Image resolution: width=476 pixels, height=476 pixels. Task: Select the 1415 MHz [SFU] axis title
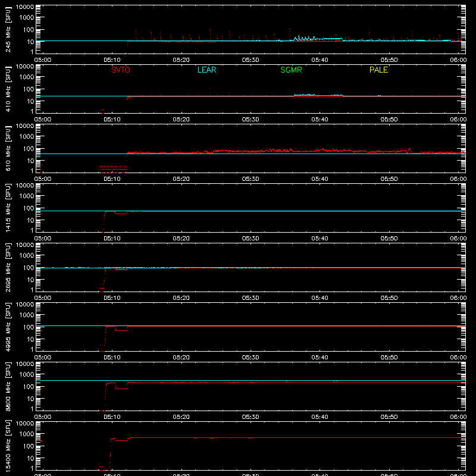point(8,208)
